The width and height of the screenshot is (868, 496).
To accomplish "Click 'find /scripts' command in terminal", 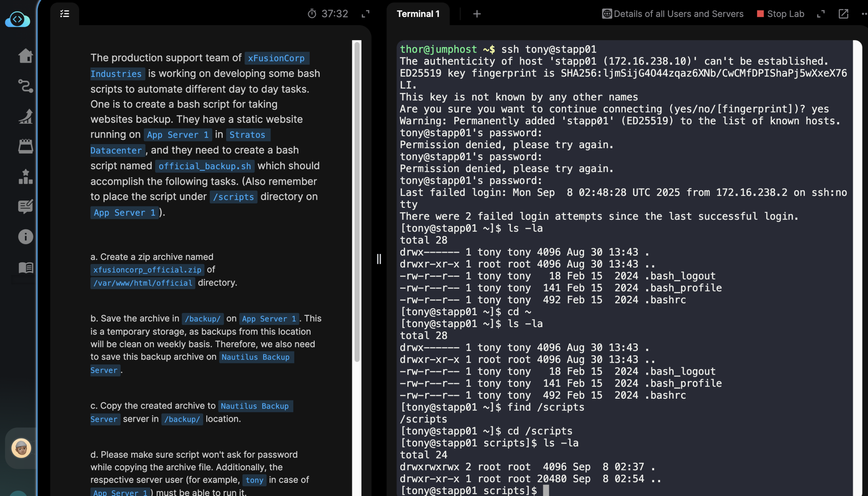I will tap(546, 407).
